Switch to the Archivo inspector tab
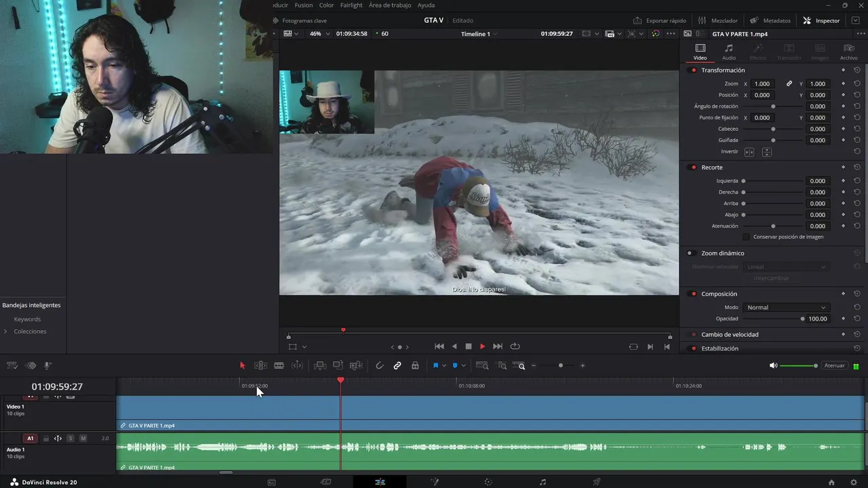 [848, 52]
